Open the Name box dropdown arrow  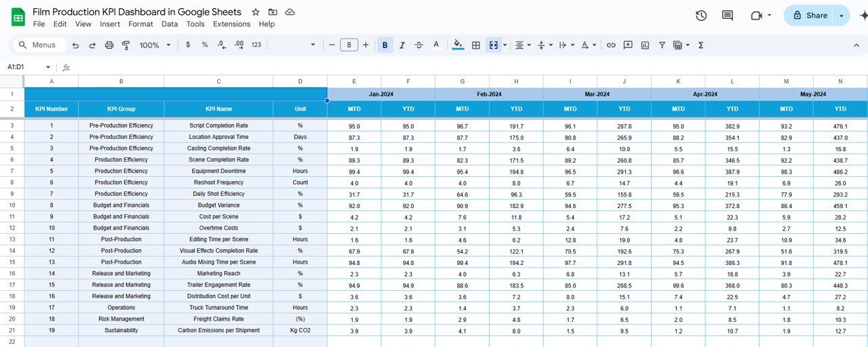point(48,67)
